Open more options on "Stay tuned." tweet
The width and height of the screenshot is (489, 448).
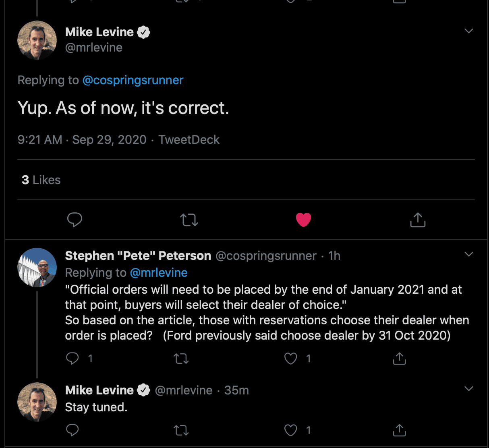click(x=469, y=389)
